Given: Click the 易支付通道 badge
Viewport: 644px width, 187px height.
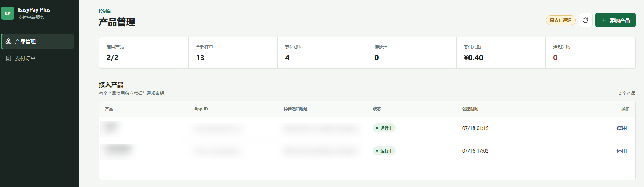Looking at the screenshot, I should point(561,20).
